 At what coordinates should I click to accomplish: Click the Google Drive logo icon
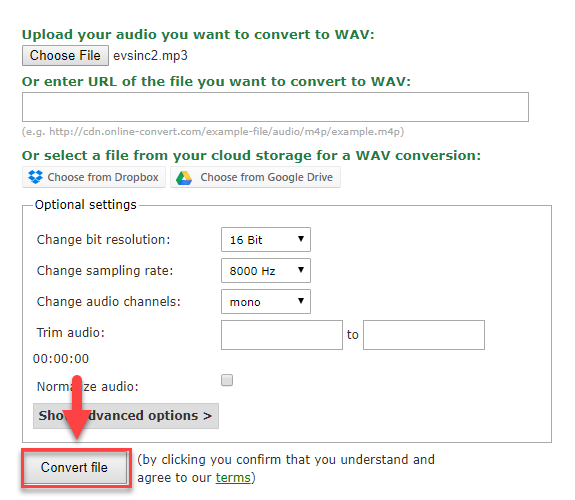point(184,178)
